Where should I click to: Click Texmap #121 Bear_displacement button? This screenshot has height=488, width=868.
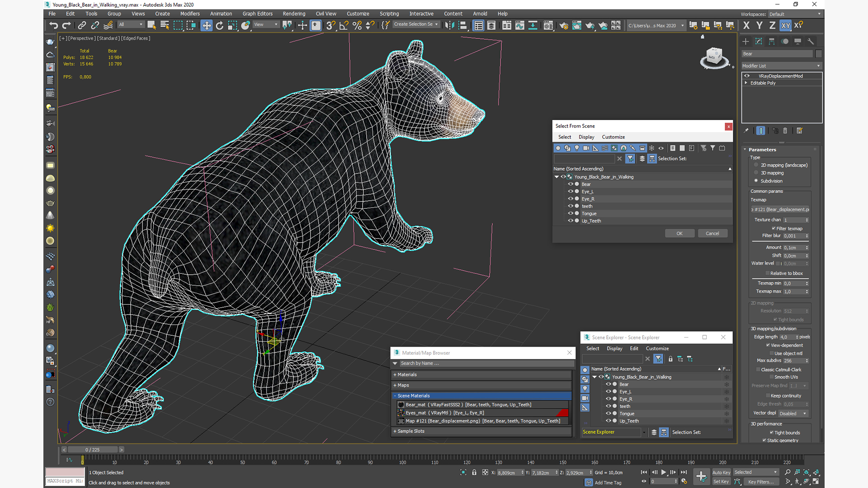point(780,209)
